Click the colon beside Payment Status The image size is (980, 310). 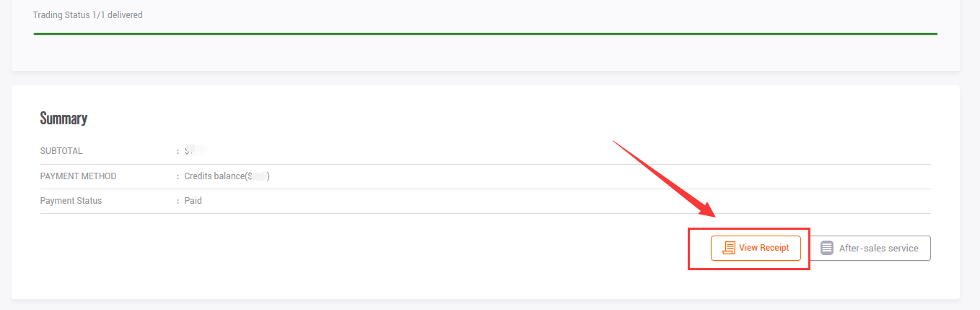tap(178, 201)
